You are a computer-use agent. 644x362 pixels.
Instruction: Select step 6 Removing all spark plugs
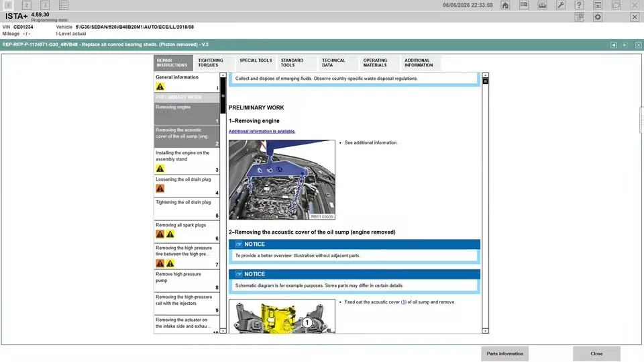pyautogui.click(x=186, y=232)
